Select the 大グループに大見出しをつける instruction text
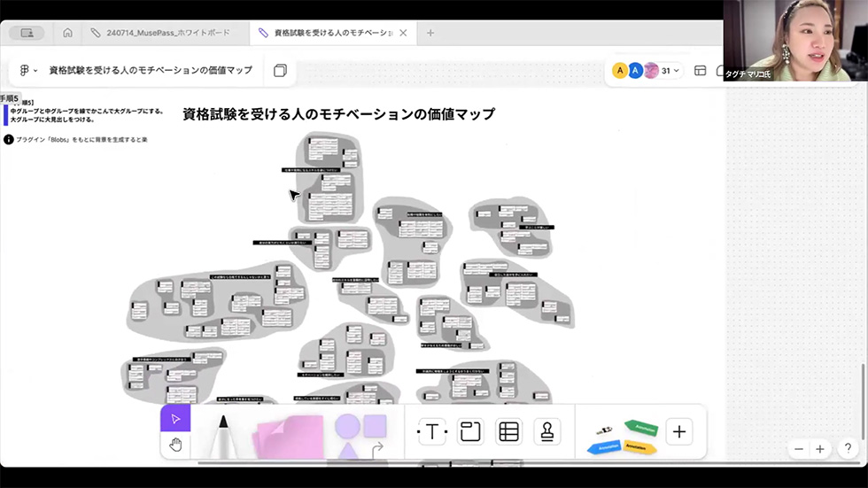Viewport: 868px width, 488px height. pyautogui.click(x=52, y=120)
